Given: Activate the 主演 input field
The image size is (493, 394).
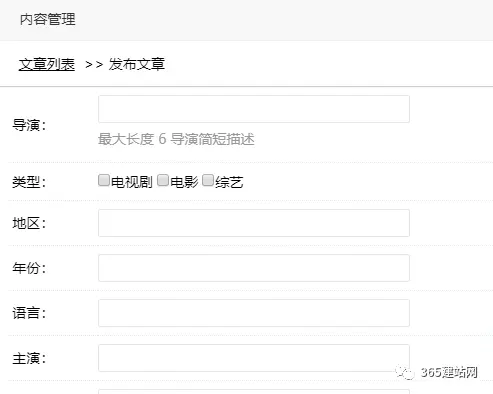Looking at the screenshot, I should pyautogui.click(x=254, y=358).
